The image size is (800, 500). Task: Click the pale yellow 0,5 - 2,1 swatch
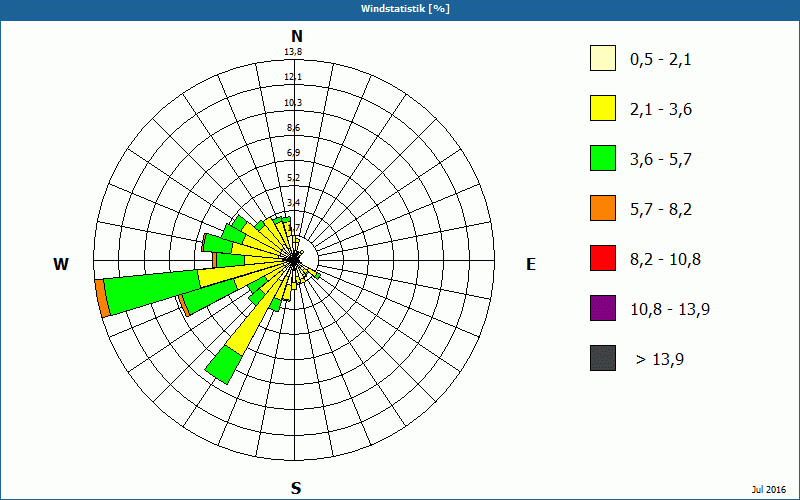click(x=603, y=58)
